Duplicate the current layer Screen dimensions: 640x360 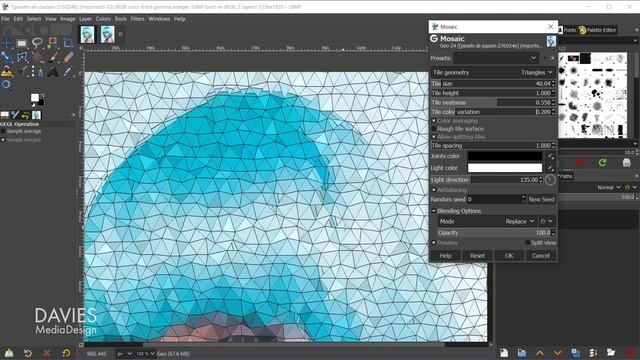tap(576, 353)
